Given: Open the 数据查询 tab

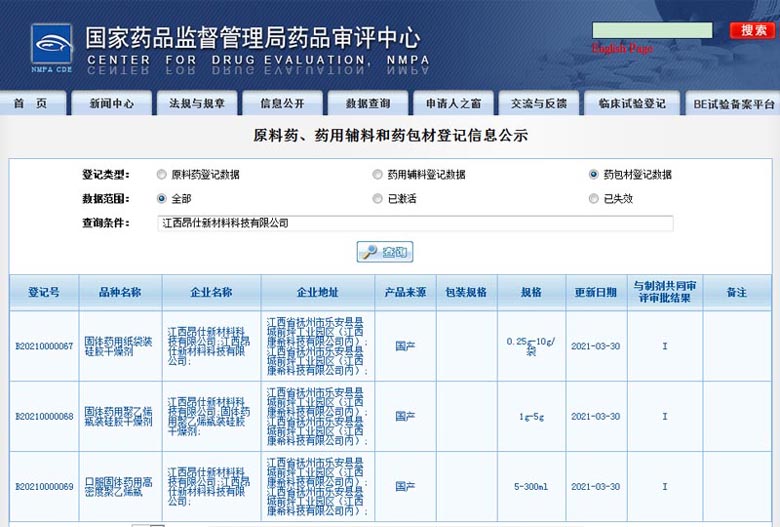Looking at the screenshot, I should [368, 103].
